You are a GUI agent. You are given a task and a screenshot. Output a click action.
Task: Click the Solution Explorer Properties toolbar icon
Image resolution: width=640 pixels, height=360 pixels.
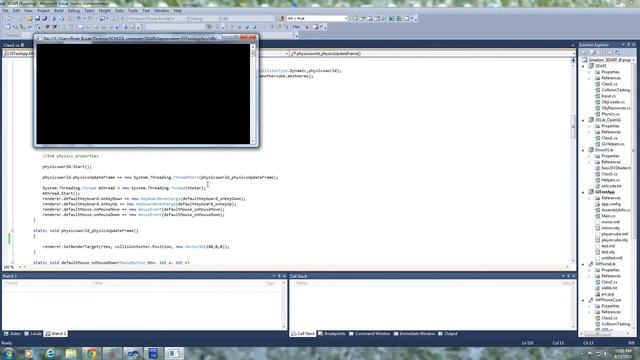pyautogui.click(x=585, y=53)
